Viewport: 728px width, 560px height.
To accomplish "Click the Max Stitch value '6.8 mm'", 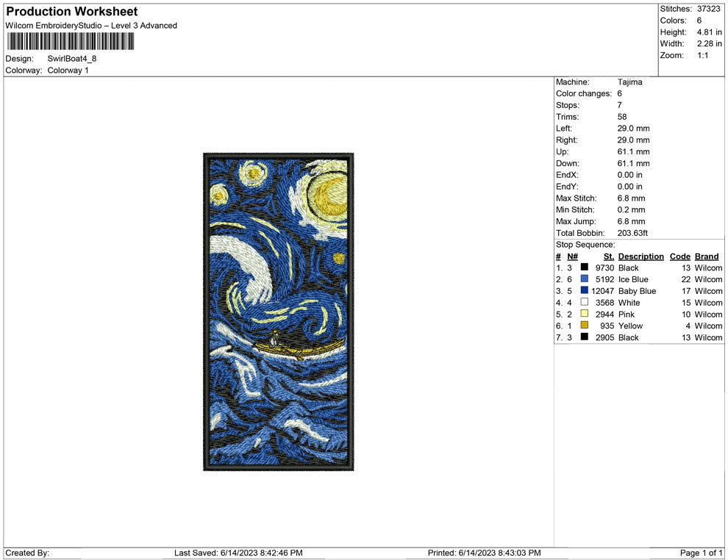I will click(x=631, y=198).
